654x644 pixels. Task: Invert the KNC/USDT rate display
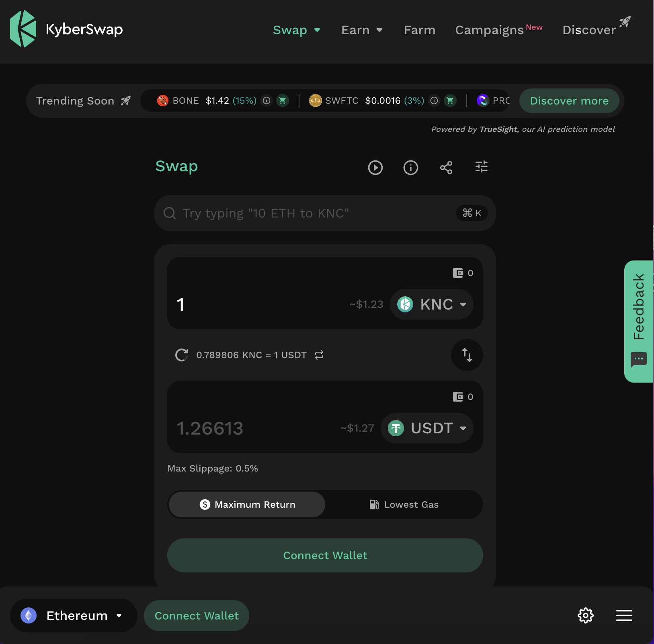pos(319,355)
